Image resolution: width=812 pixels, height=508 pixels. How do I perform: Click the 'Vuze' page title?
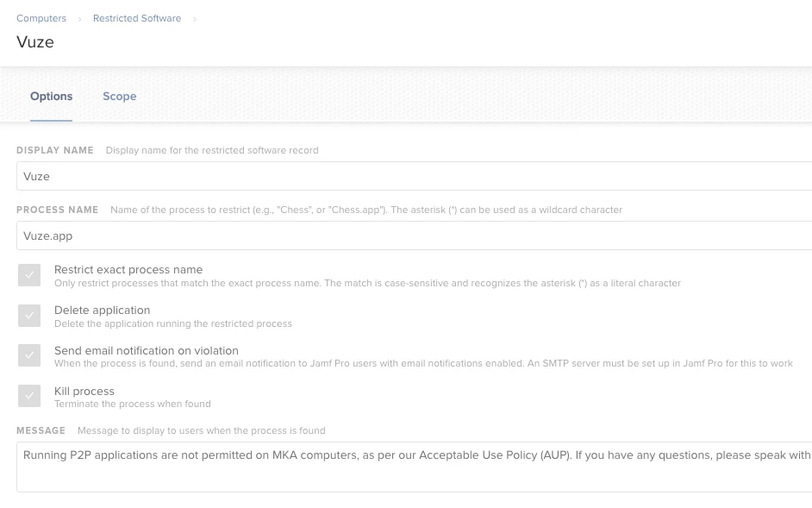35,42
